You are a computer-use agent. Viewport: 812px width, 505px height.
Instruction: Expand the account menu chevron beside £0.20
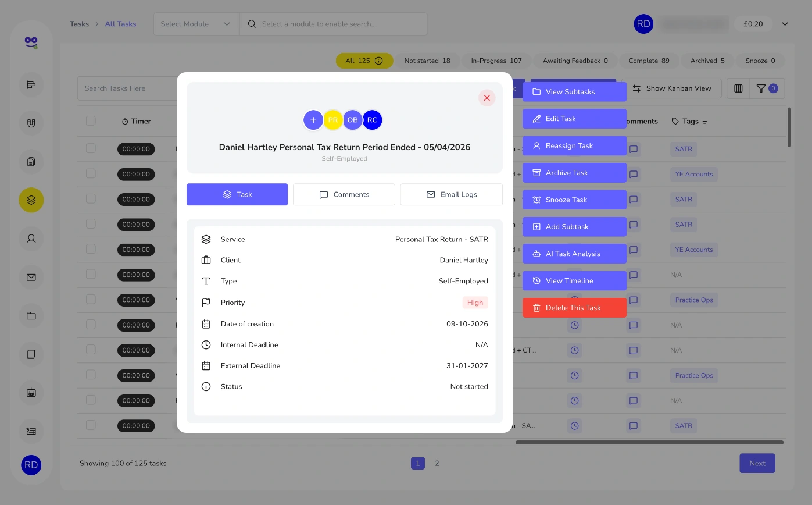pos(785,24)
